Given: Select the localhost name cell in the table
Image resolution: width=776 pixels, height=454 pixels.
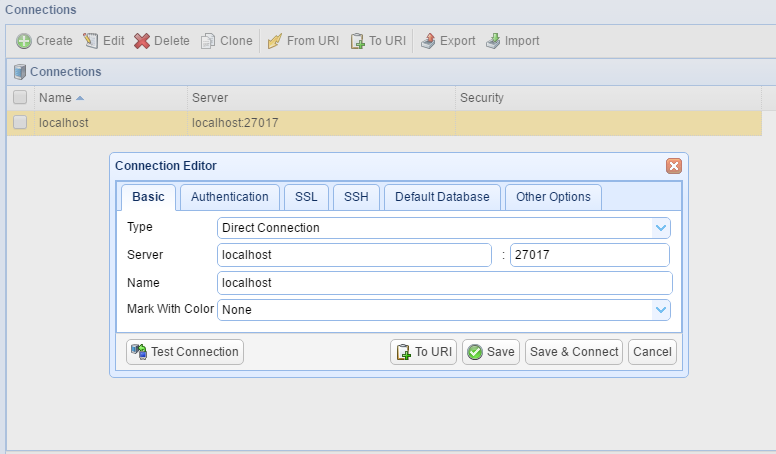Looking at the screenshot, I should tap(111, 123).
